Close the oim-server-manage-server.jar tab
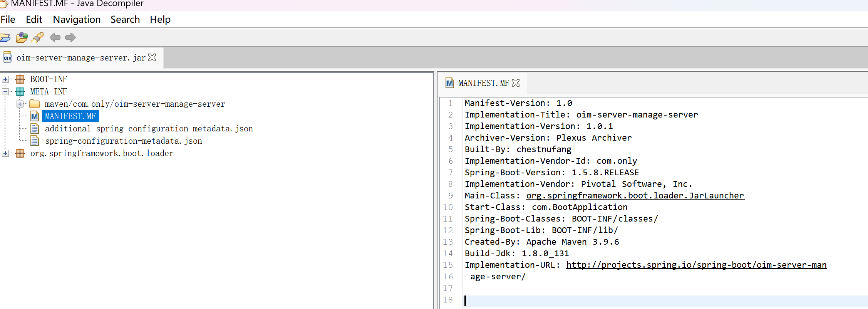Viewport: 868px width, 309px height. point(152,57)
